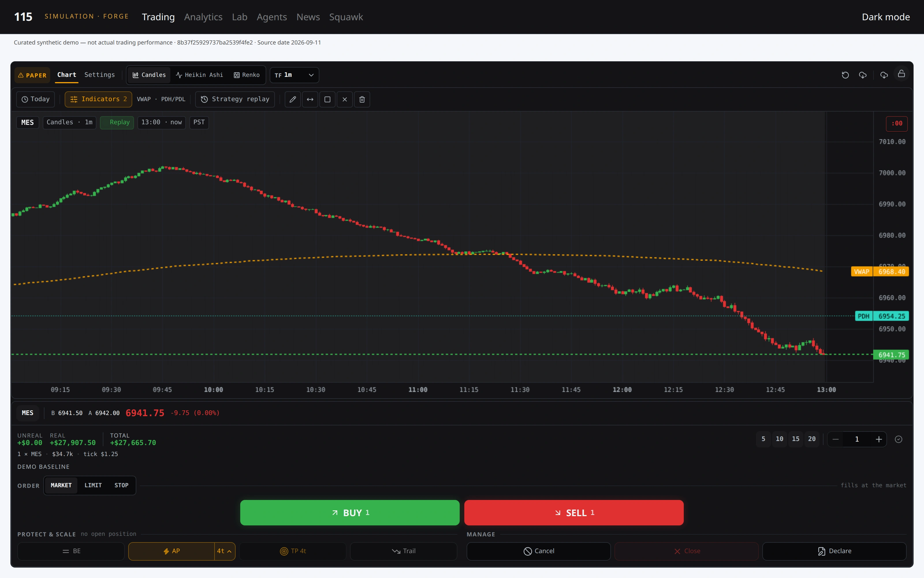Click the trash can delete drawings icon
924x578 pixels.
coord(362,99)
